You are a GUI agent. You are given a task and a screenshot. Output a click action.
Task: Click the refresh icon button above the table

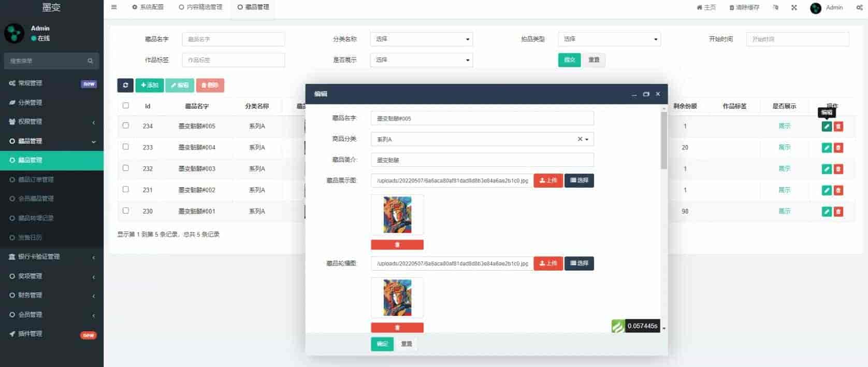point(125,85)
